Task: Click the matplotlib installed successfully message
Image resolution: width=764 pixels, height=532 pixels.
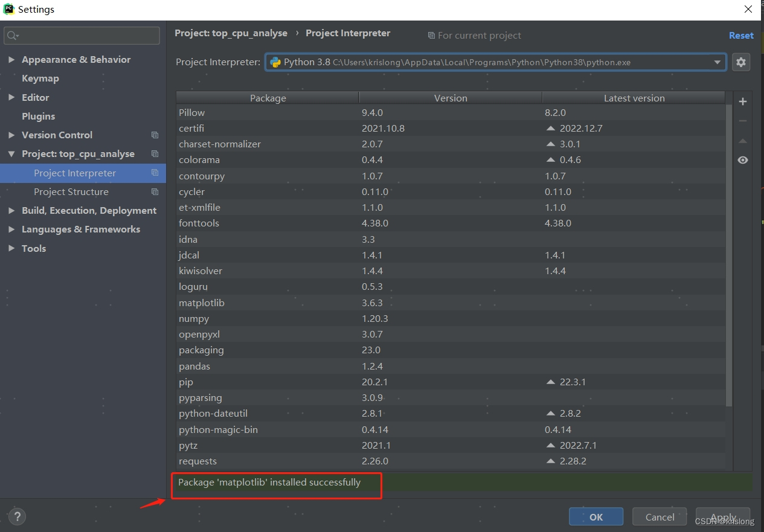Action: pos(269,482)
